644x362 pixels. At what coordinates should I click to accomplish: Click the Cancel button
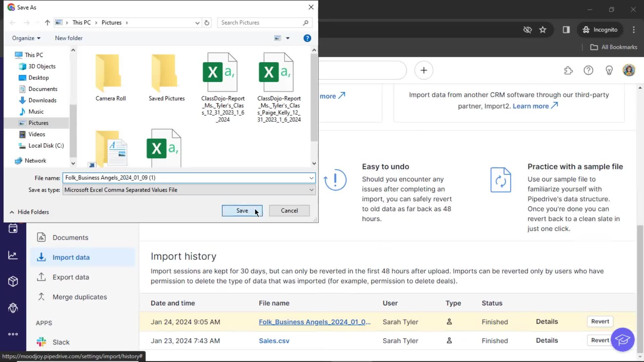click(289, 210)
